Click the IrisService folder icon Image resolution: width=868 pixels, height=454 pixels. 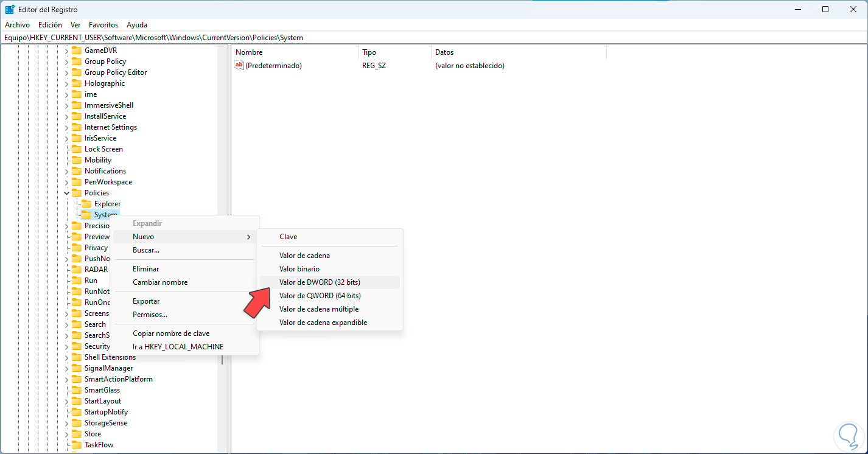coord(77,138)
